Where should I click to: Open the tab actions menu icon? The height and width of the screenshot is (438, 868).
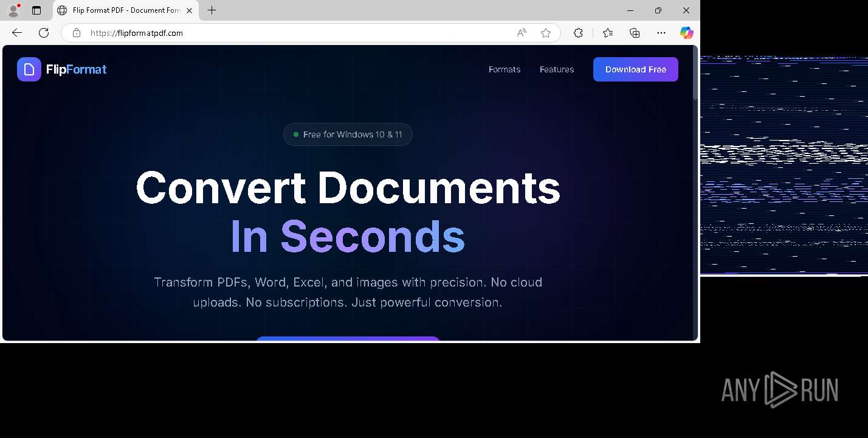[x=36, y=10]
